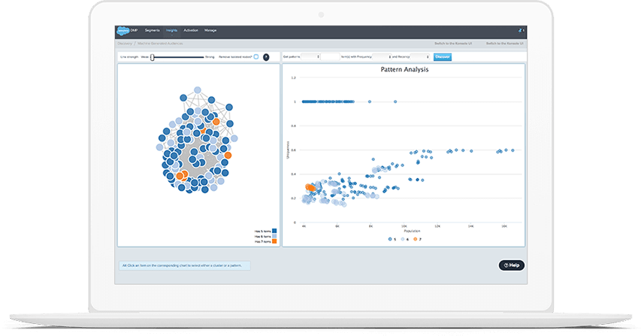Click the 'Has 5 items' dark blue swatch
The width and height of the screenshot is (644, 336).
click(x=274, y=230)
